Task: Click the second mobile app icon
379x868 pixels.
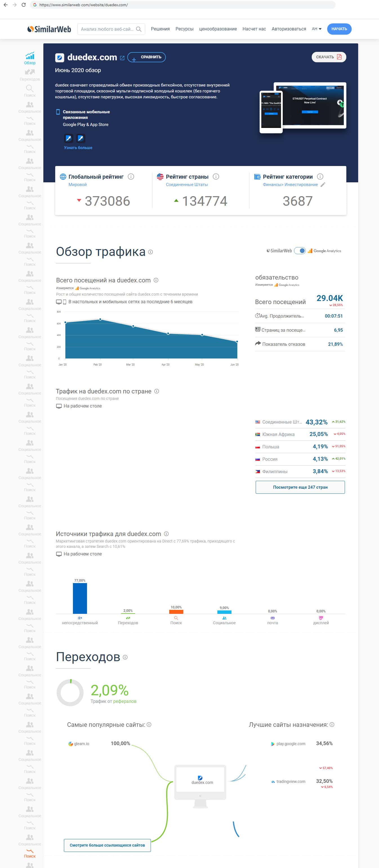Action: pos(81,138)
